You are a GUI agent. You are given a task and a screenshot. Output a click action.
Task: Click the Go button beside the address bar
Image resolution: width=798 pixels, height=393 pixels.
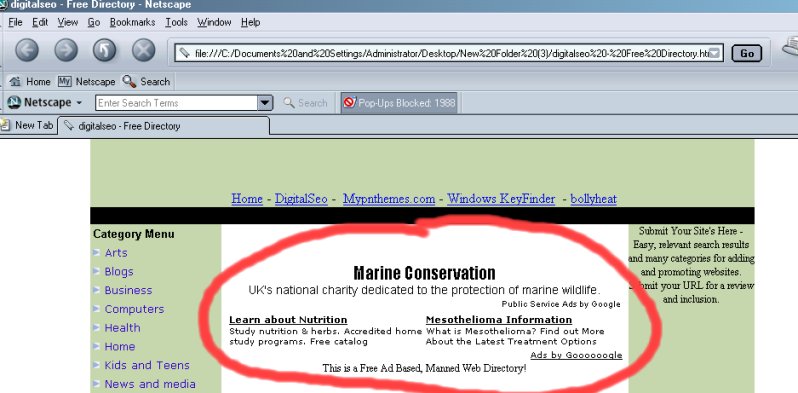pos(747,53)
